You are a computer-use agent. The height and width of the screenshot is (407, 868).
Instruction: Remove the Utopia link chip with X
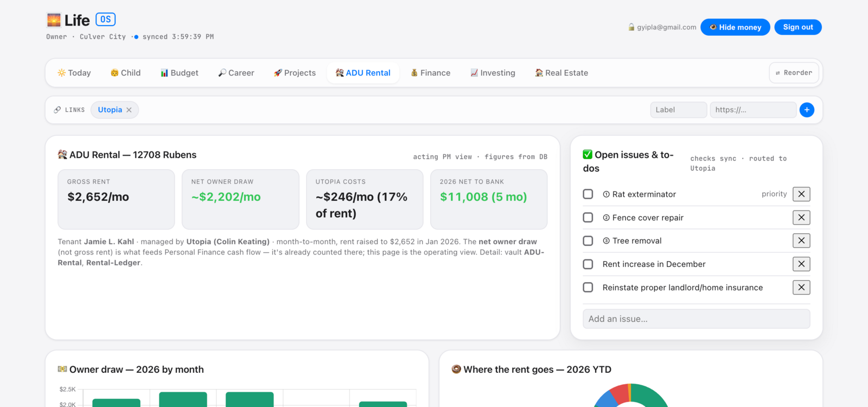click(129, 110)
